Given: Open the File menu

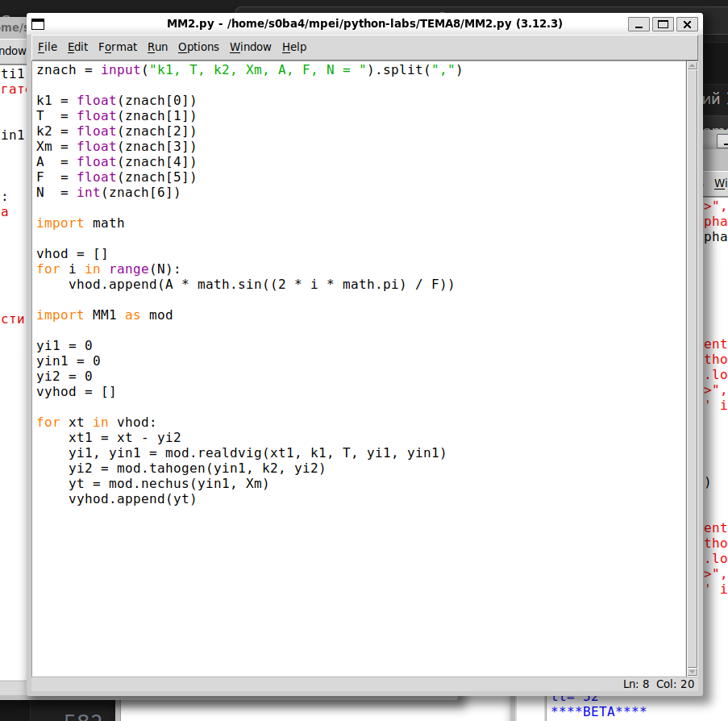Looking at the screenshot, I should [x=48, y=47].
